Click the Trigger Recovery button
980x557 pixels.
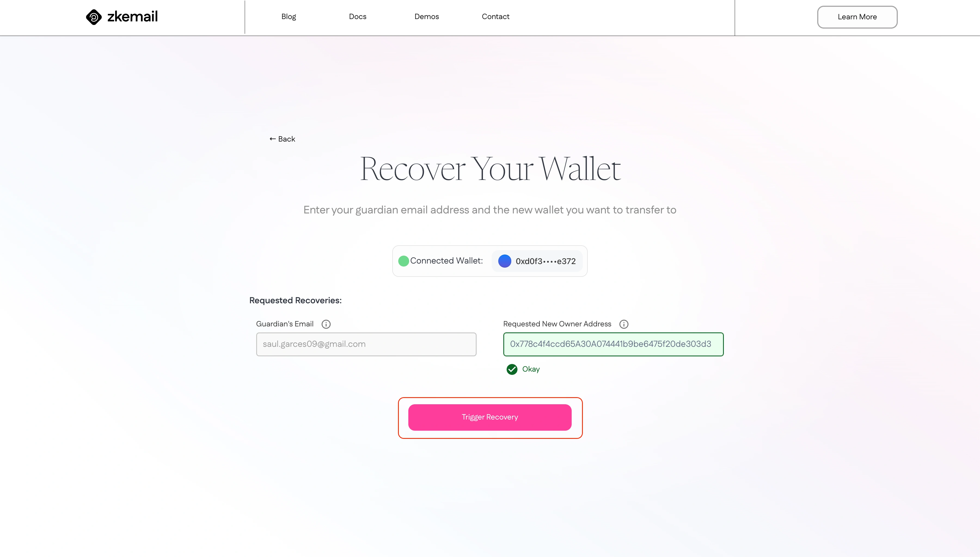tap(490, 417)
